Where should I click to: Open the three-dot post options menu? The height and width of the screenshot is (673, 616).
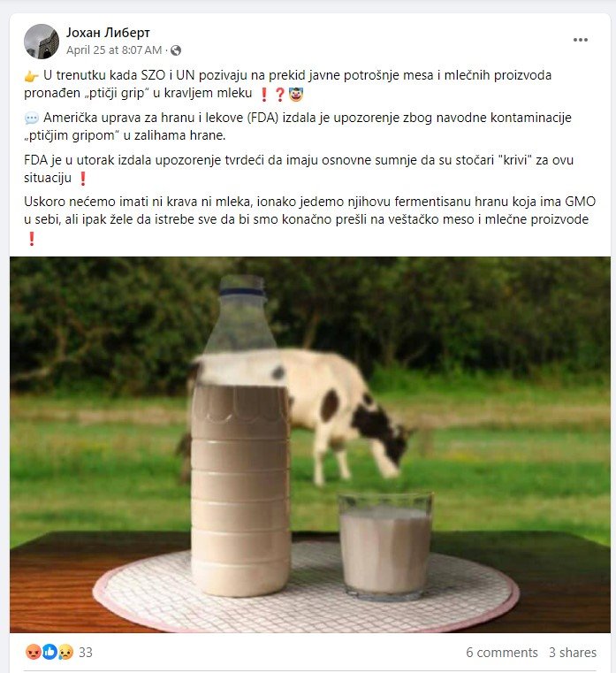(x=580, y=40)
